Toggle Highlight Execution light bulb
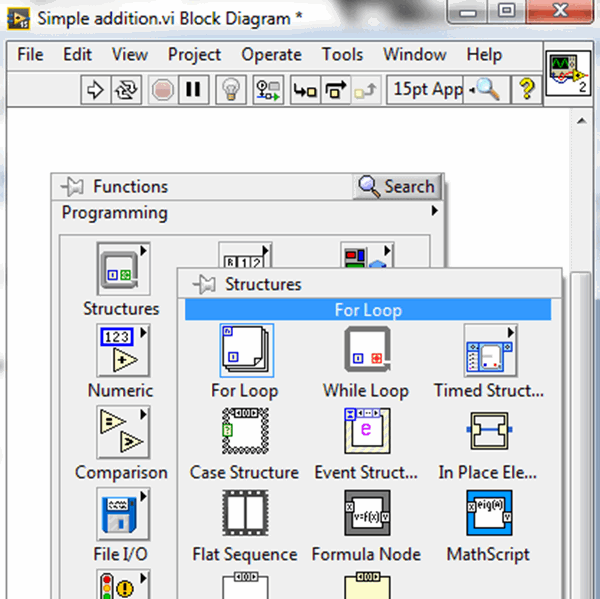Viewport: 600px width, 599px height. (230, 90)
